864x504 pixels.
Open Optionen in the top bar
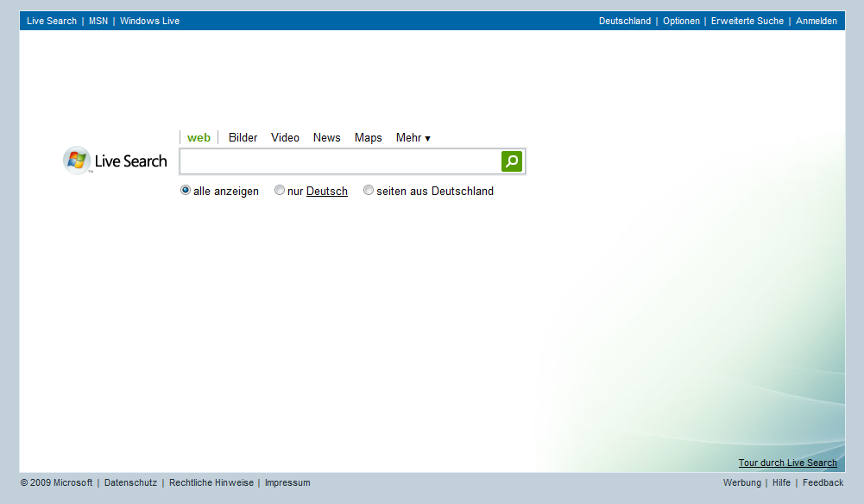tap(681, 21)
